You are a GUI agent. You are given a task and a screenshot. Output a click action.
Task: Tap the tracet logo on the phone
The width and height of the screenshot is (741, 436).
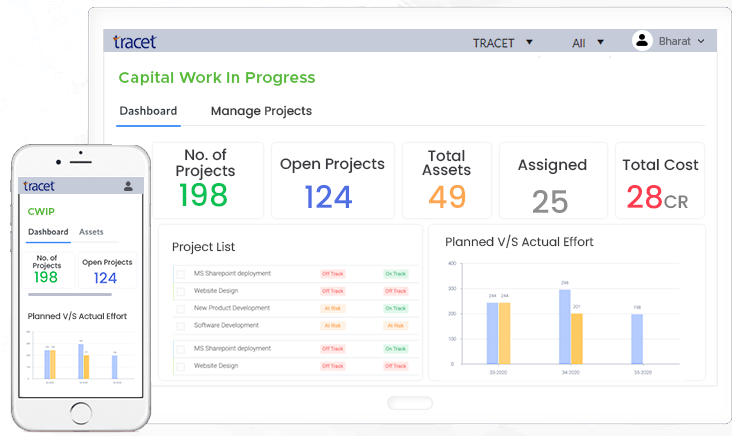point(39,186)
